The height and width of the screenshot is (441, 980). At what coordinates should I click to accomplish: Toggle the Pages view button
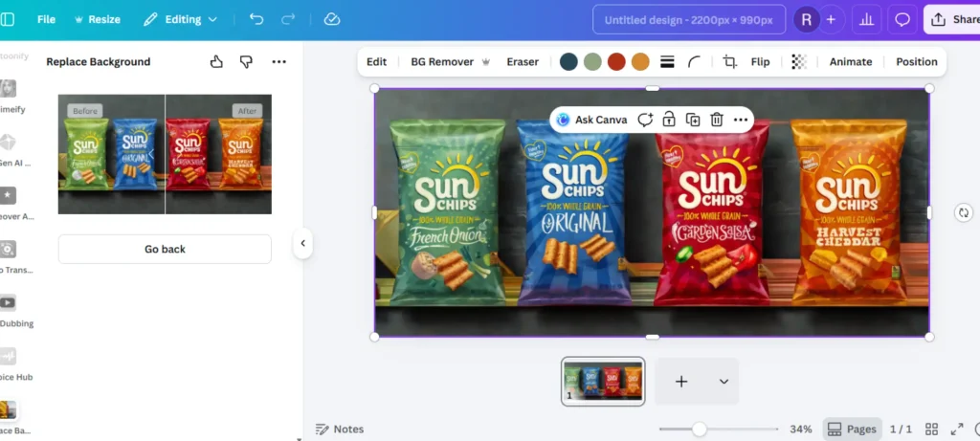851,429
